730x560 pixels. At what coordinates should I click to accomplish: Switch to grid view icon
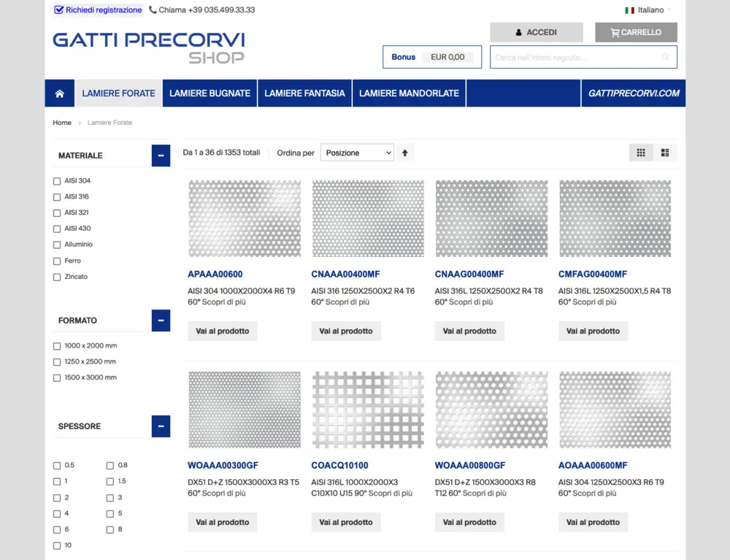[x=641, y=153]
